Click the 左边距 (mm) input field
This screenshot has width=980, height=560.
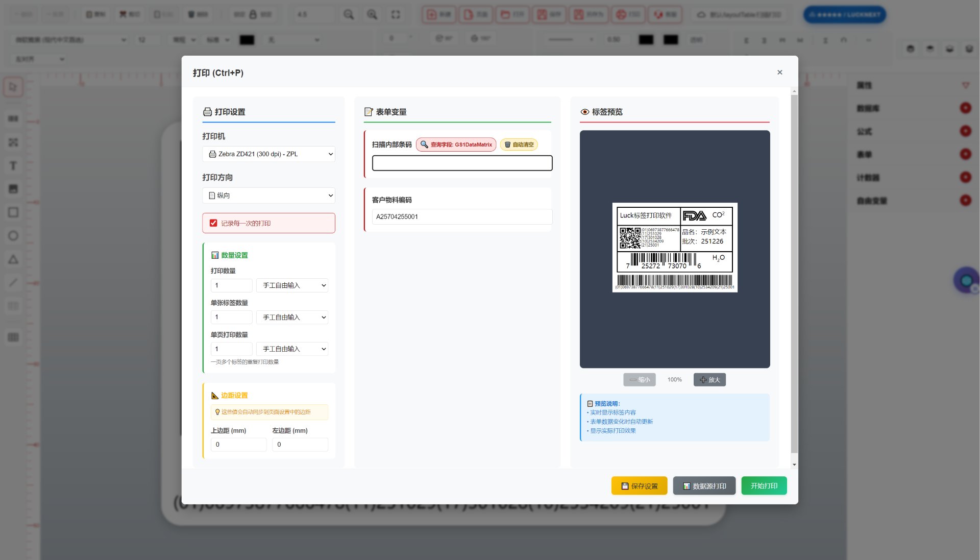tap(300, 445)
